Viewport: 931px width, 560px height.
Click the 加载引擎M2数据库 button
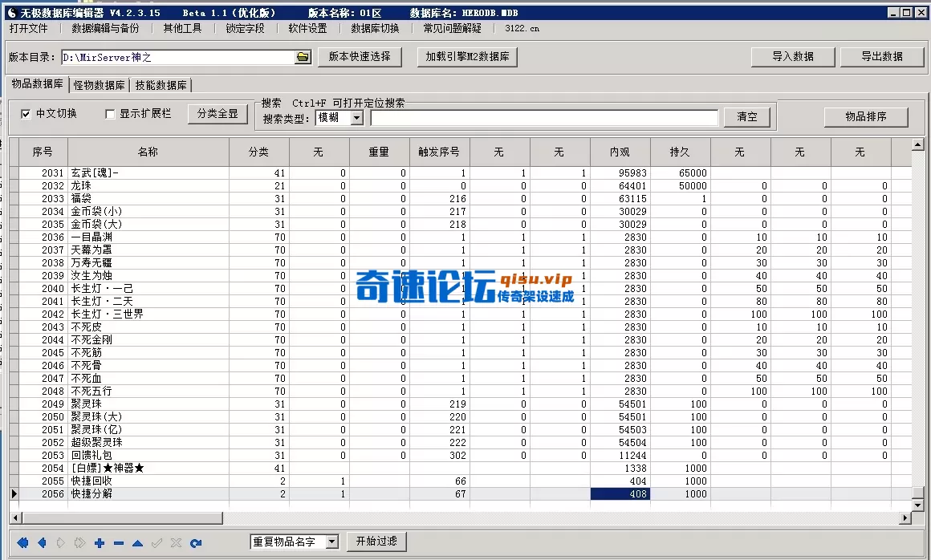(467, 57)
